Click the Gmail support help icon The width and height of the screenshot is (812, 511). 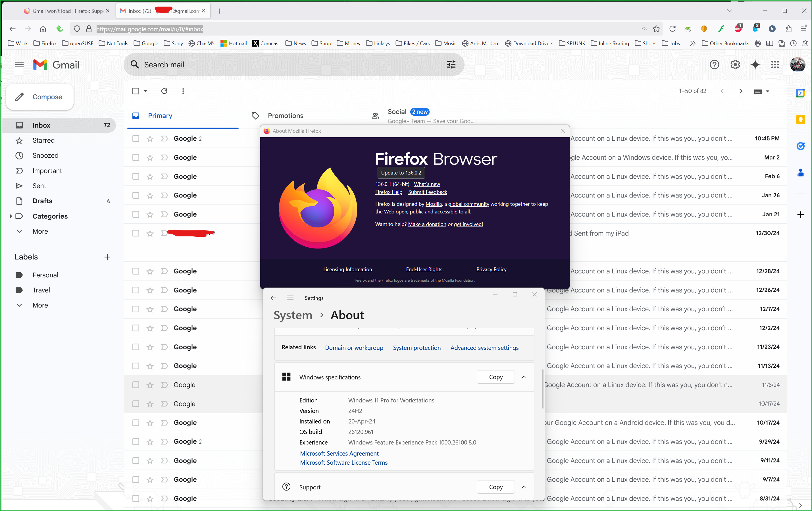coord(714,65)
